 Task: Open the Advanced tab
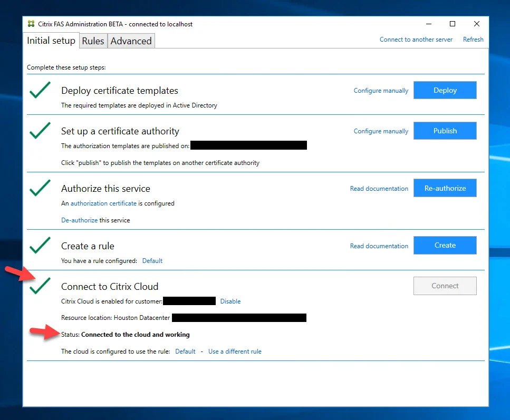click(131, 41)
